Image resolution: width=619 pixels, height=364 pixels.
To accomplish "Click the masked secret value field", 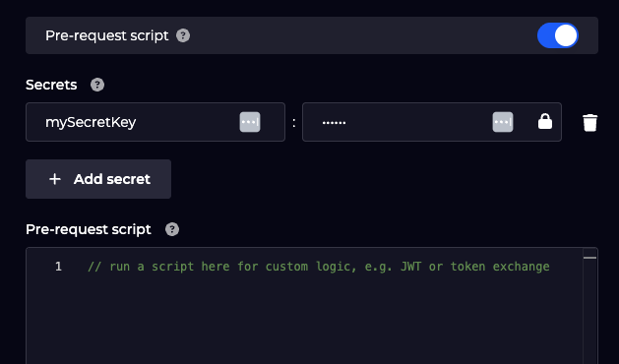I will pos(431,122).
